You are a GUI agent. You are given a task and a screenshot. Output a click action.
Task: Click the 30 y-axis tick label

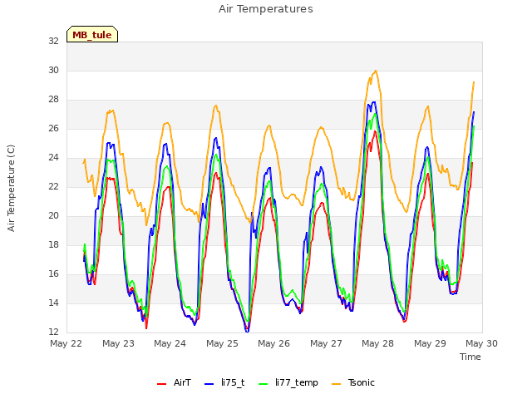(53, 70)
